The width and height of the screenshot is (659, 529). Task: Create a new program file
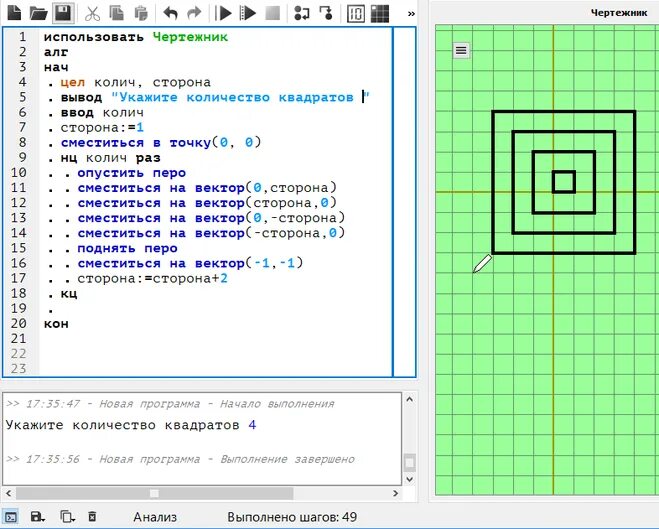pos(14,12)
